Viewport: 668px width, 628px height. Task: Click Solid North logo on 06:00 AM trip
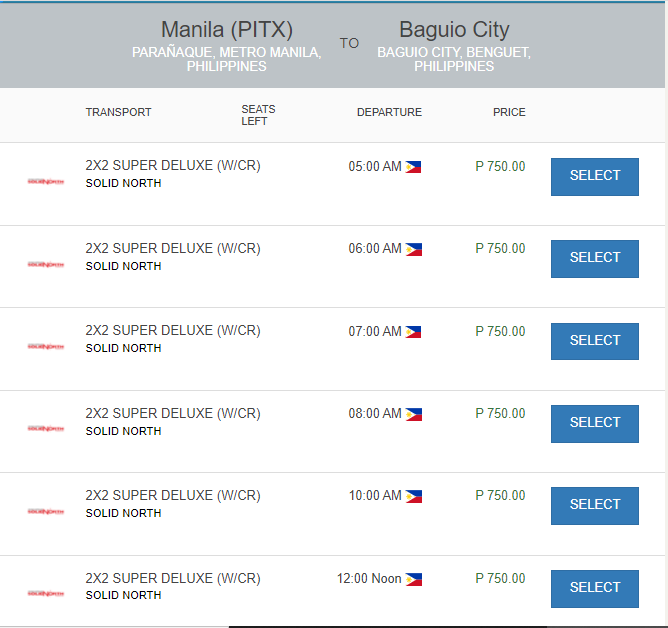click(45, 264)
